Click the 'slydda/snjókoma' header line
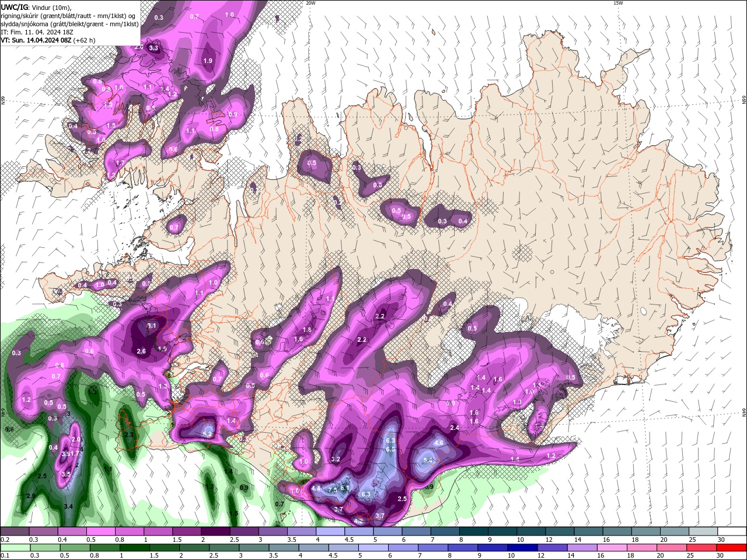Viewport: 747px width, 560px height. click(x=70, y=24)
